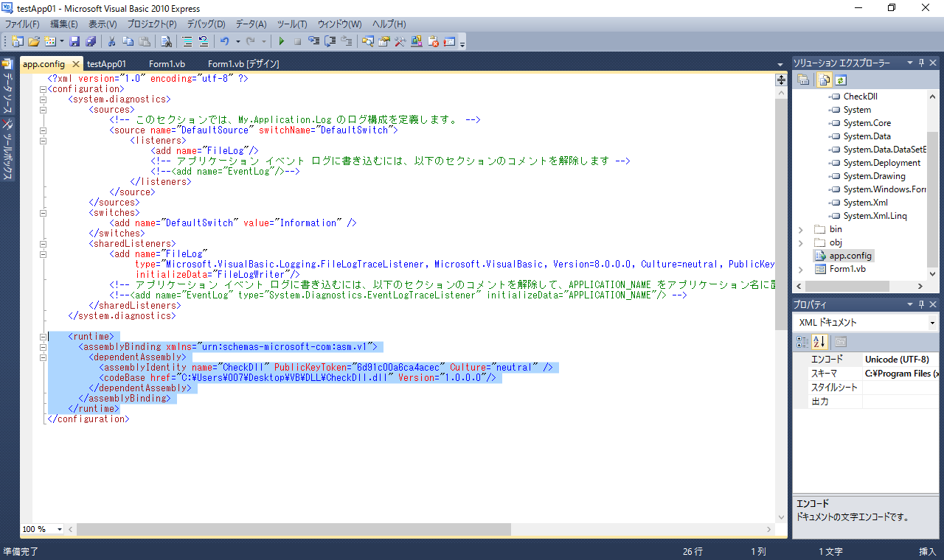Open the Toolbox via hammer-wrench icon
Image resolution: width=944 pixels, height=560 pixels.
pos(400,41)
